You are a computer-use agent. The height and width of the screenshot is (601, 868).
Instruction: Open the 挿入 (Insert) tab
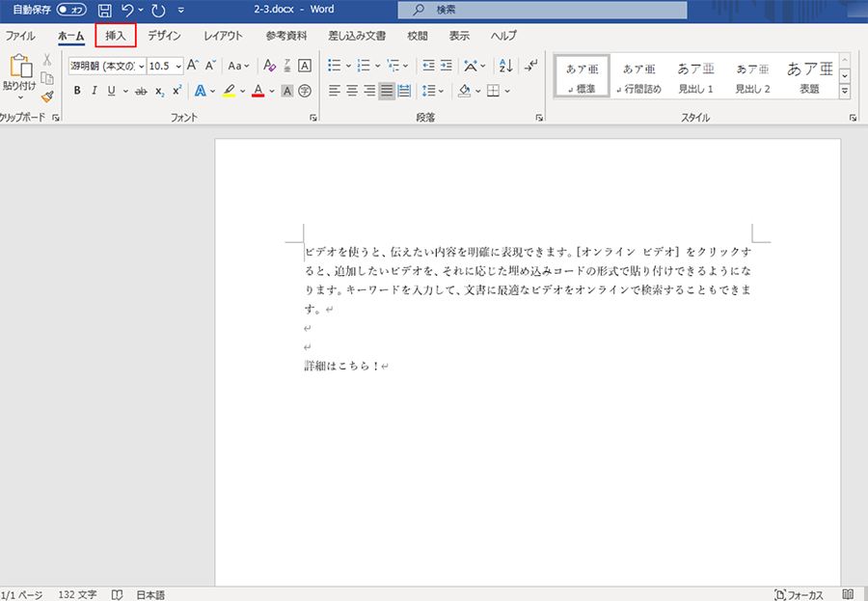(x=116, y=36)
